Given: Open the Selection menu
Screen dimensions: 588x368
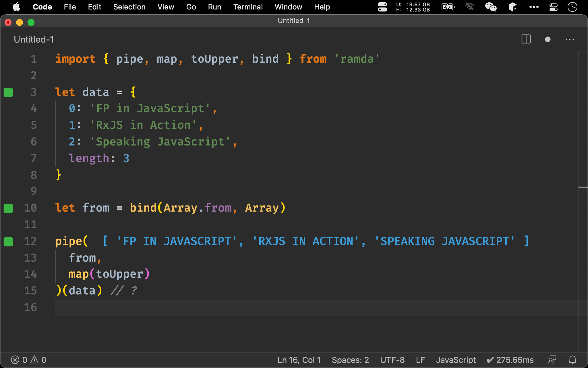Looking at the screenshot, I should [129, 7].
